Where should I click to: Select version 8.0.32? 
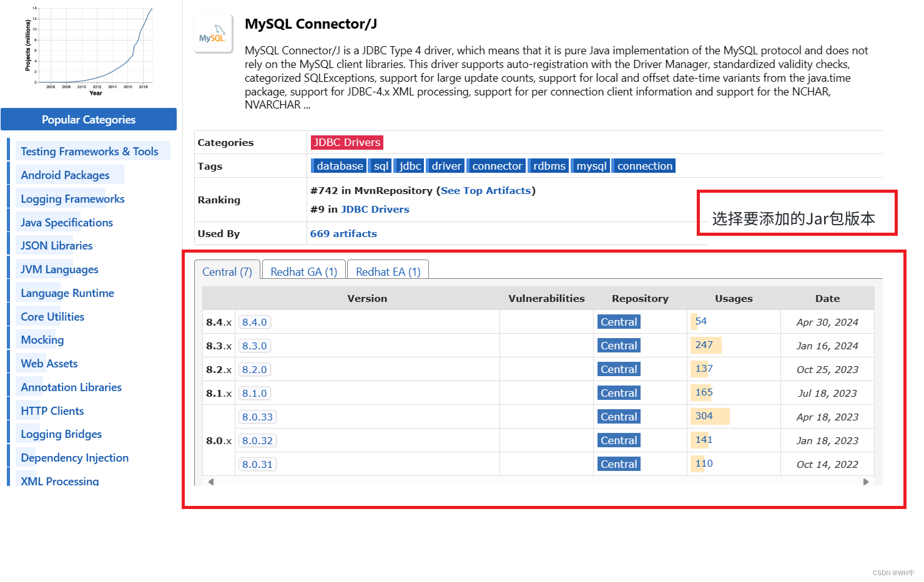tap(258, 441)
